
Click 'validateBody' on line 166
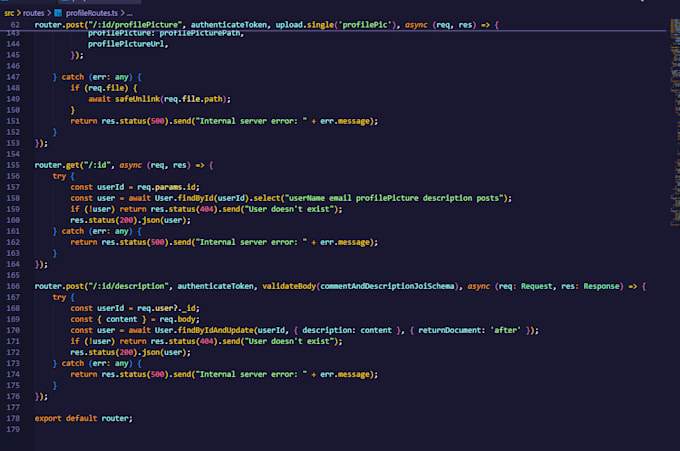[289, 286]
